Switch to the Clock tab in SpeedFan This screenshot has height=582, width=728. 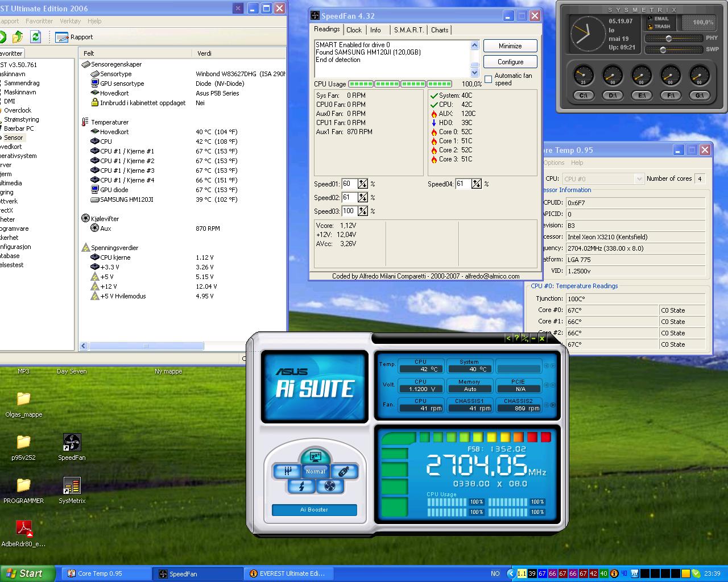coord(354,30)
